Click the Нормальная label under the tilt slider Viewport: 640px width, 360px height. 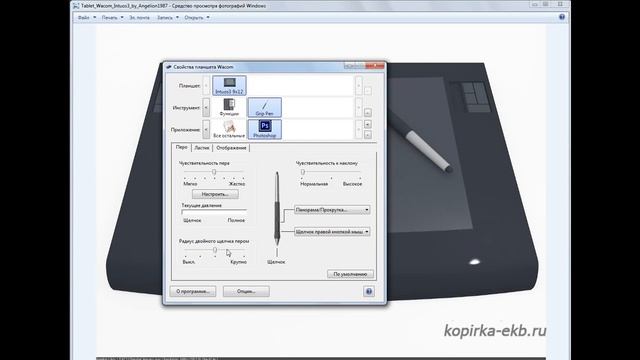click(x=314, y=184)
